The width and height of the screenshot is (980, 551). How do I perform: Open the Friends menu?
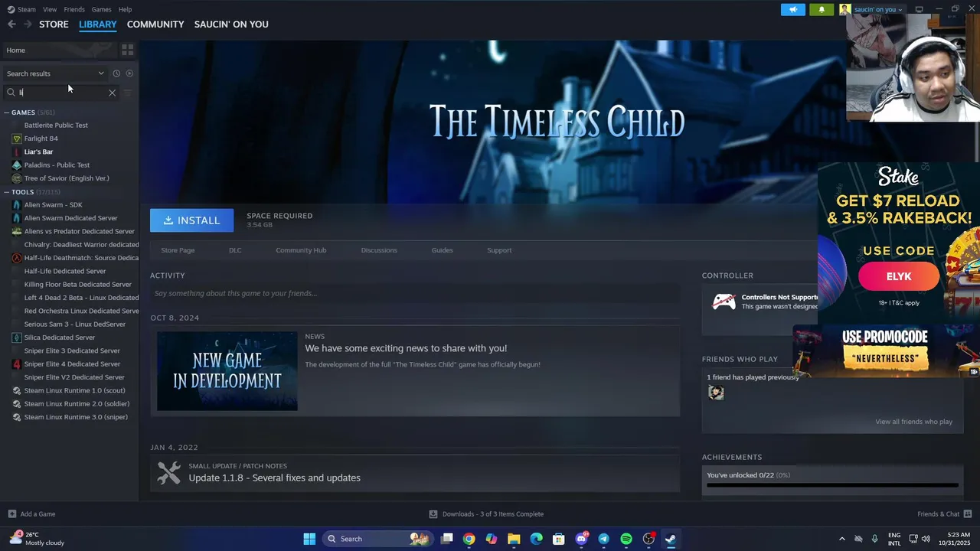74,9
